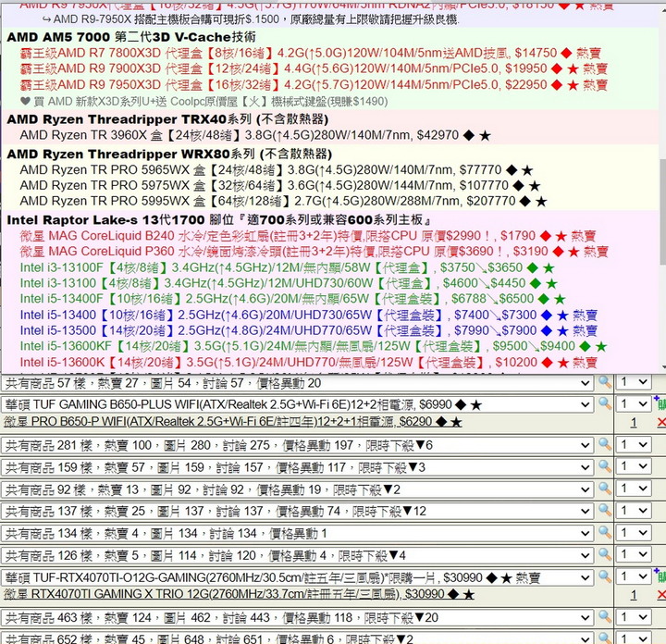Open the 微星 RTX4070TI GAMING X TRIO 12G link
Screen dimensions: 666x644
click(x=239, y=594)
